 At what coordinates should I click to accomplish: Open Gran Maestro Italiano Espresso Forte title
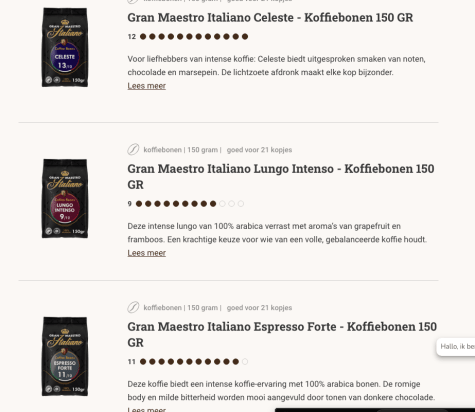(282, 334)
